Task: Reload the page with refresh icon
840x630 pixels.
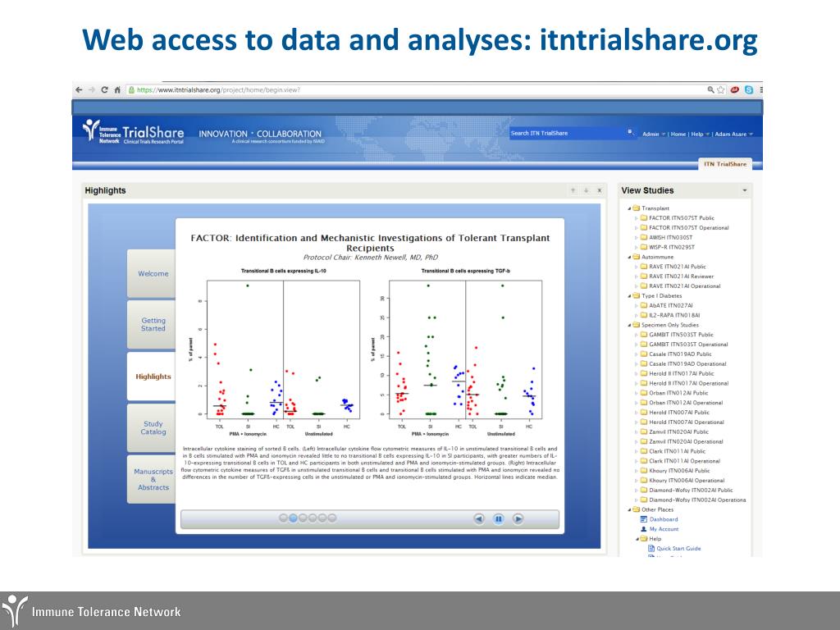Action: click(104, 90)
